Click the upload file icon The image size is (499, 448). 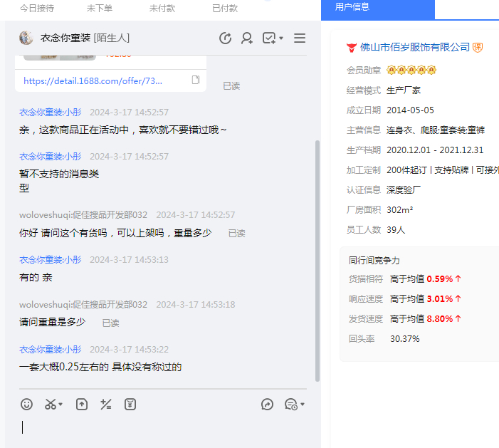click(x=82, y=405)
